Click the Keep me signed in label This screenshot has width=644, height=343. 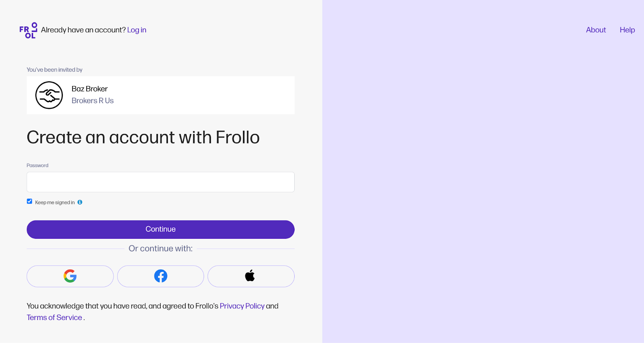coord(55,202)
